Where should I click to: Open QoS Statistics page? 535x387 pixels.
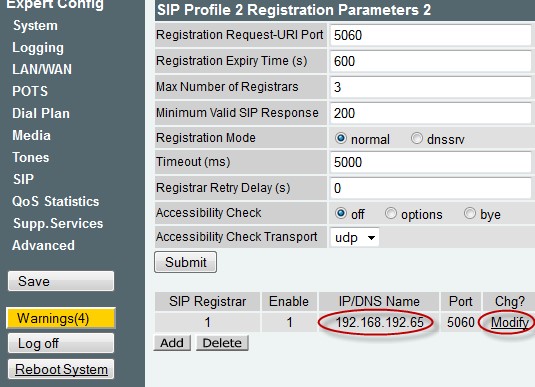tap(56, 201)
